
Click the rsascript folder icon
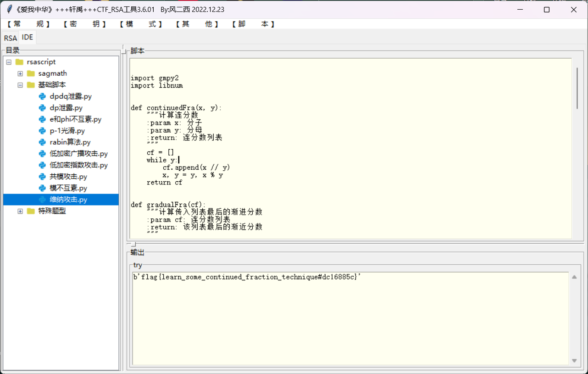coord(19,62)
